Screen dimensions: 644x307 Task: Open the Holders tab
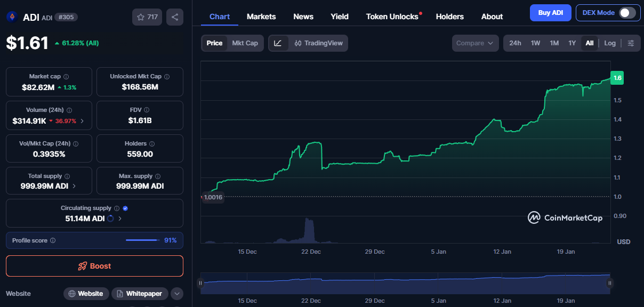click(x=450, y=17)
